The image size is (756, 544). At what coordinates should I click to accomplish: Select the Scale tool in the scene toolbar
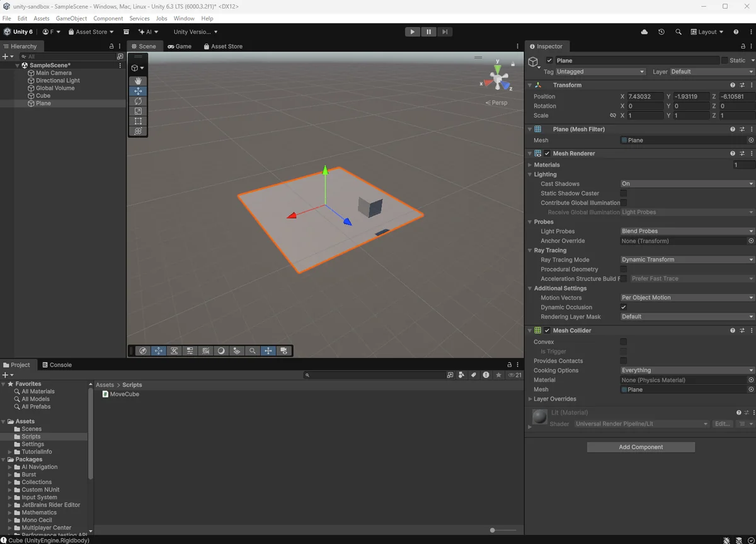[138, 111]
